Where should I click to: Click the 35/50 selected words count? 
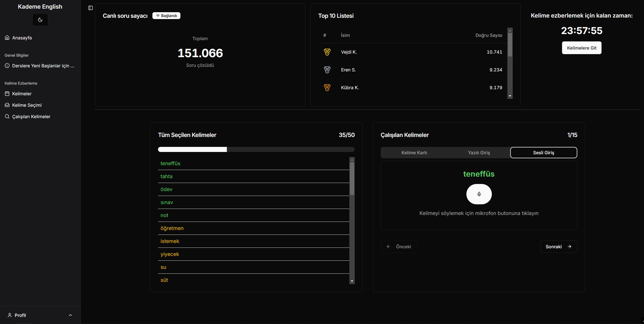point(347,135)
